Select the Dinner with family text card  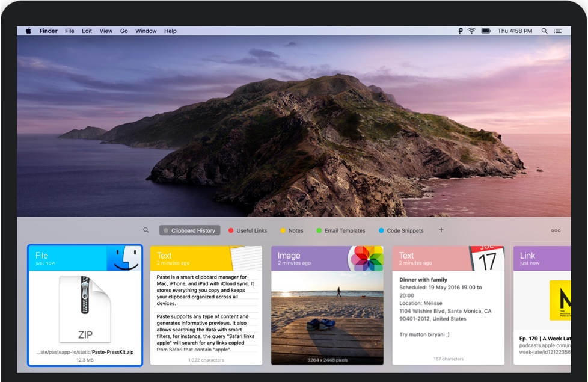coord(449,306)
